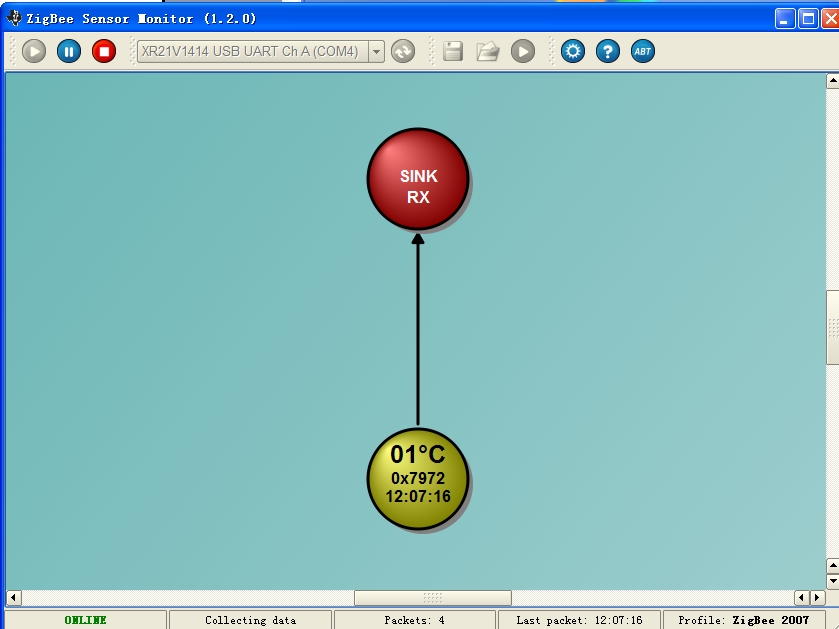The width and height of the screenshot is (839, 629).
Task: Click the vertical scrollbar thumb
Action: pyautogui.click(x=832, y=327)
